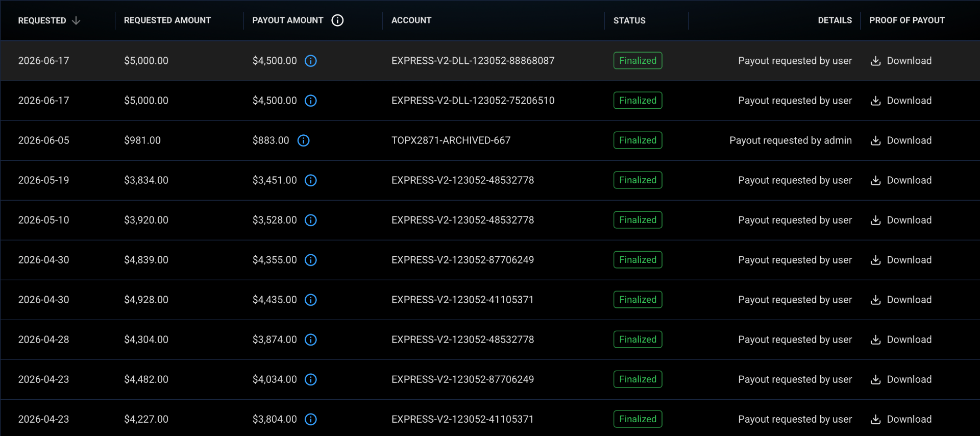Viewport: 980px width, 436px height.
Task: Click the Proof of Payout column header
Action: [907, 20]
